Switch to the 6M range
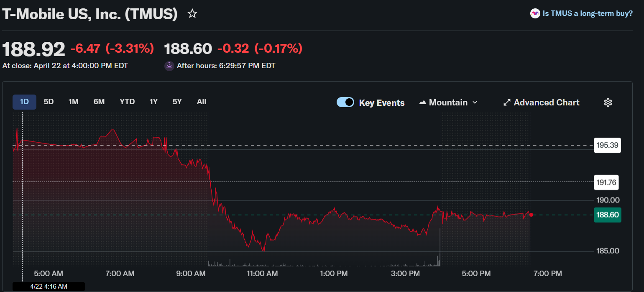The width and height of the screenshot is (644, 292). tap(99, 102)
